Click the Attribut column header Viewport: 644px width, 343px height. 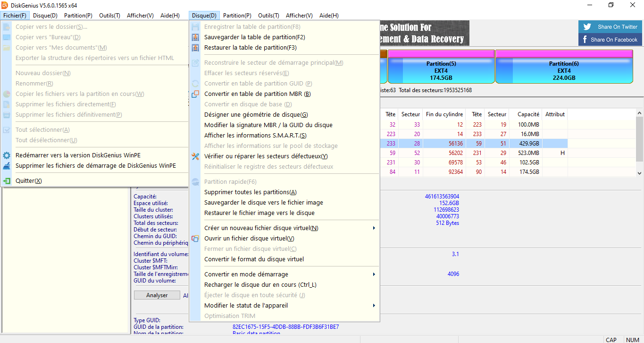555,114
